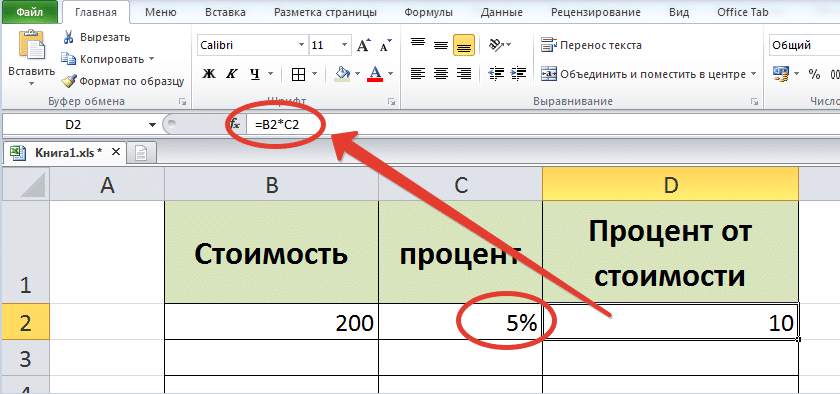This screenshot has width=840, height=394.
Task: Align text to middle of cell
Action: click(x=441, y=46)
